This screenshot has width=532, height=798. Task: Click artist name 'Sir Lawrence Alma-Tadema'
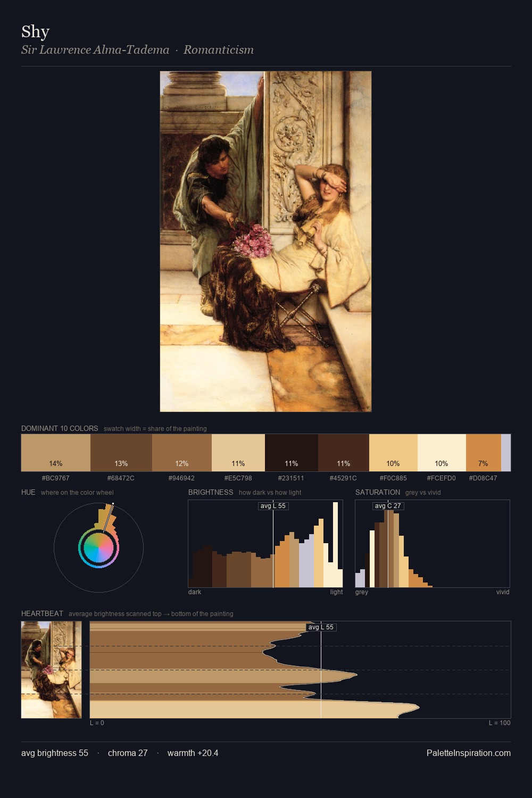[x=95, y=50]
